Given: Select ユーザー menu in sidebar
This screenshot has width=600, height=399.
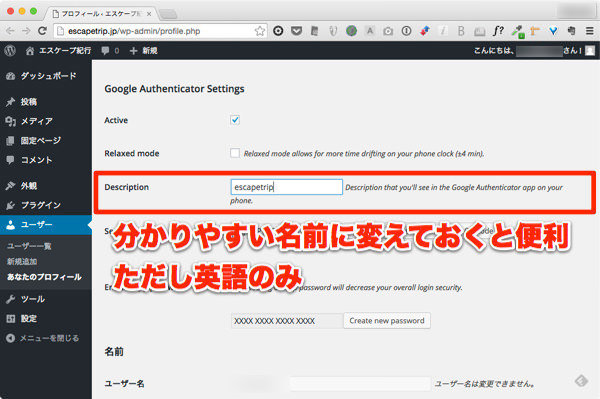Looking at the screenshot, I should click(x=46, y=225).
